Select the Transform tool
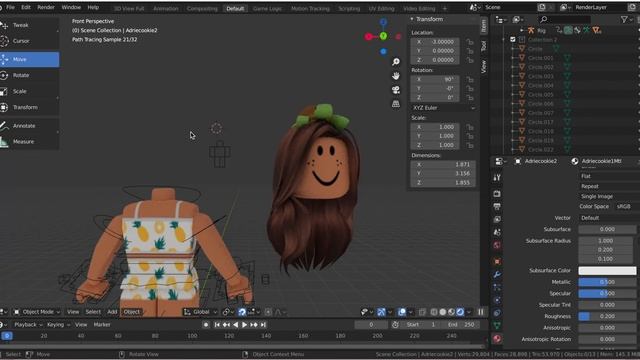This screenshot has width=640, height=360. tap(29, 107)
